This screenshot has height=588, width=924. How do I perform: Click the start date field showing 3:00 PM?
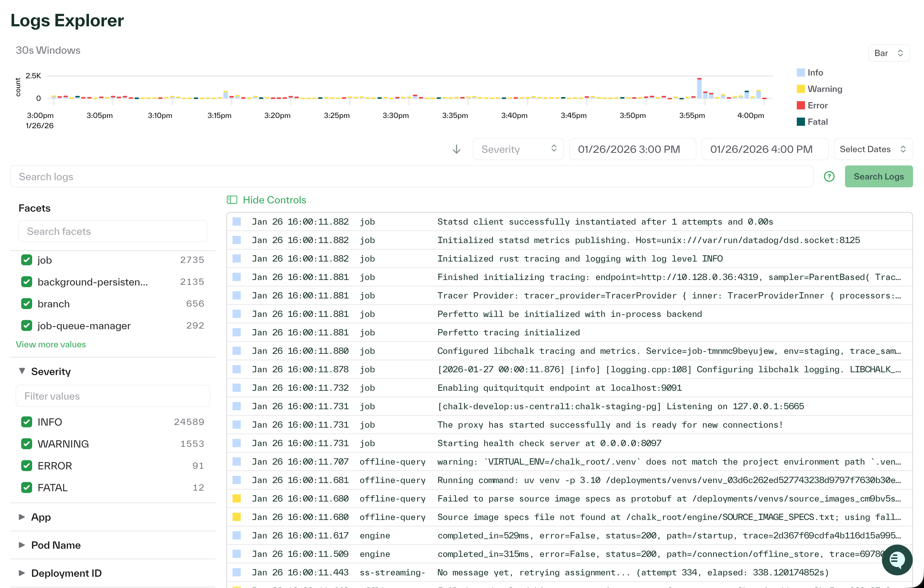[632, 149]
